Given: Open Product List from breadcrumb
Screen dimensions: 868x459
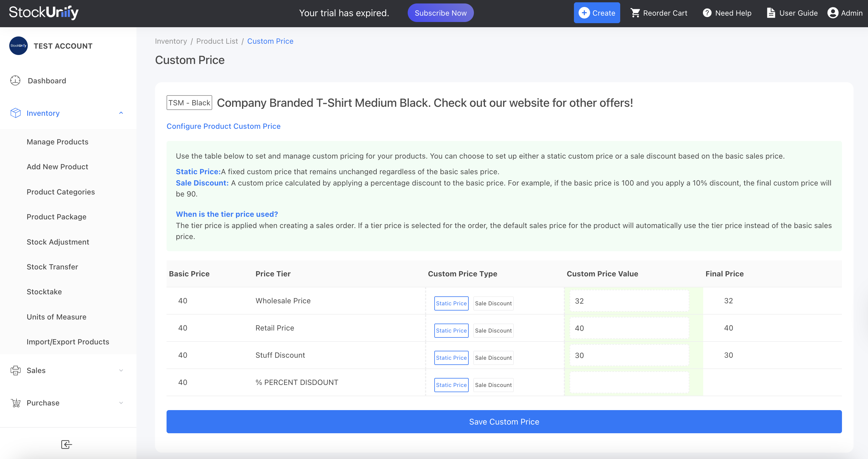Looking at the screenshot, I should coord(217,41).
